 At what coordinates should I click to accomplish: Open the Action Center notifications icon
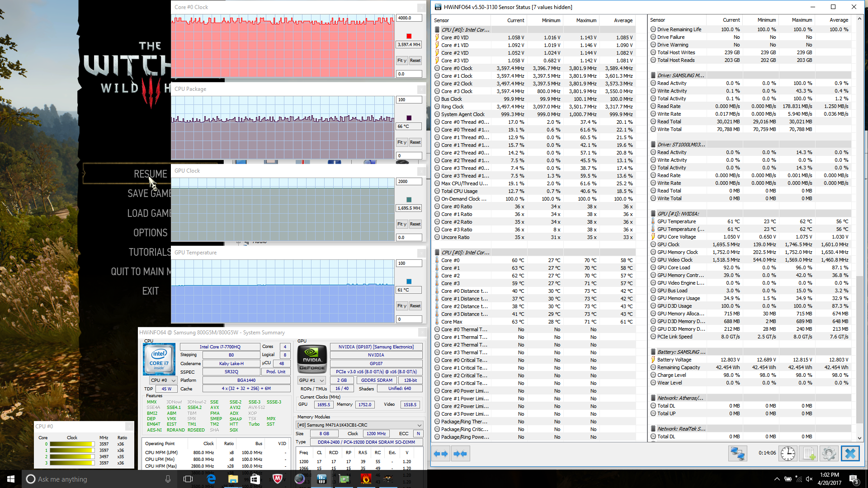click(854, 479)
